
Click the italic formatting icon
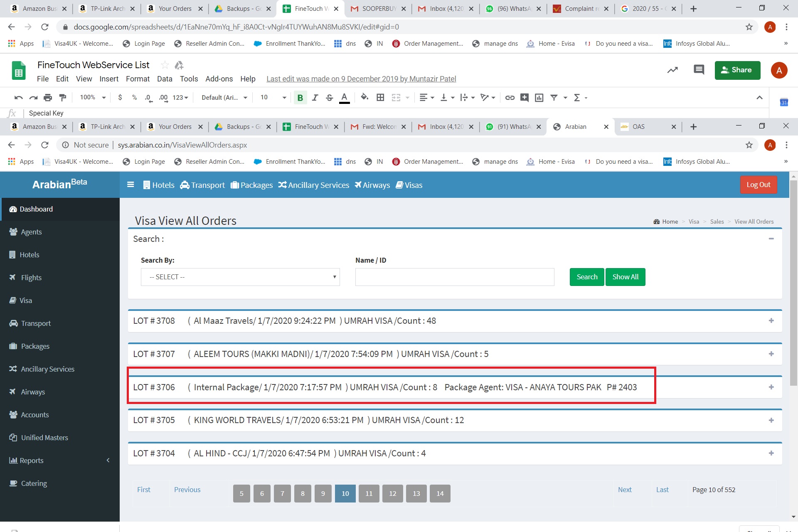[315, 98]
